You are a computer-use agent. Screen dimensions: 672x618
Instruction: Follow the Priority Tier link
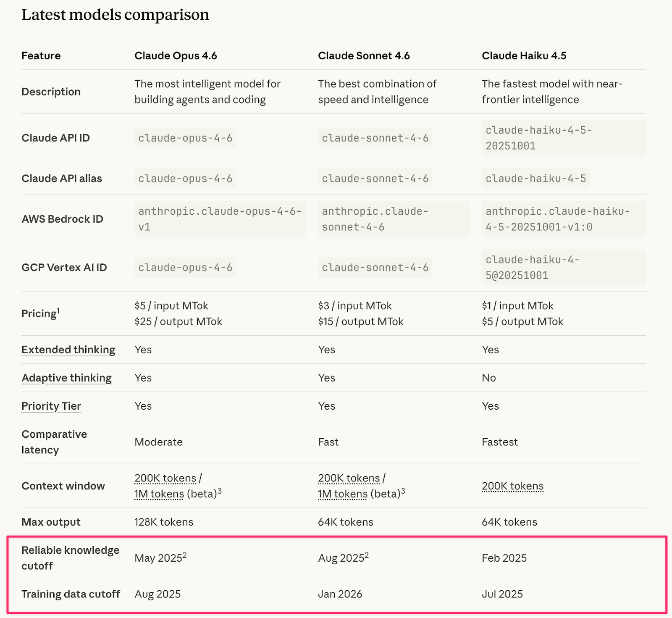click(x=51, y=406)
